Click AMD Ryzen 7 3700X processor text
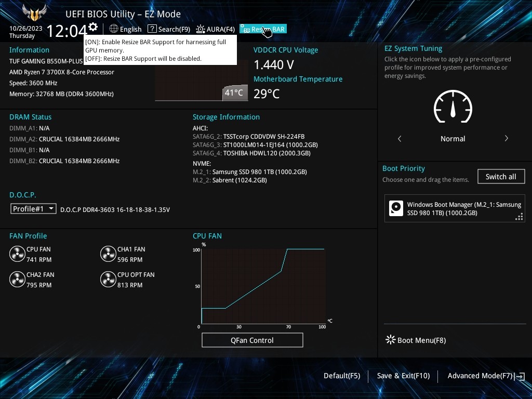Image resolution: width=532 pixels, height=399 pixels. click(62, 72)
